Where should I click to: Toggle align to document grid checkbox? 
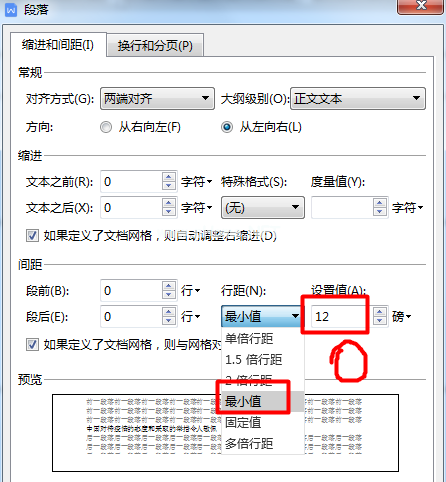pyautogui.click(x=32, y=345)
